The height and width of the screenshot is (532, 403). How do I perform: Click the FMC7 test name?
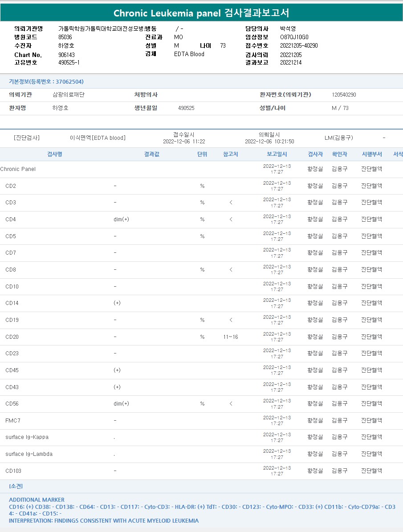(x=12, y=420)
